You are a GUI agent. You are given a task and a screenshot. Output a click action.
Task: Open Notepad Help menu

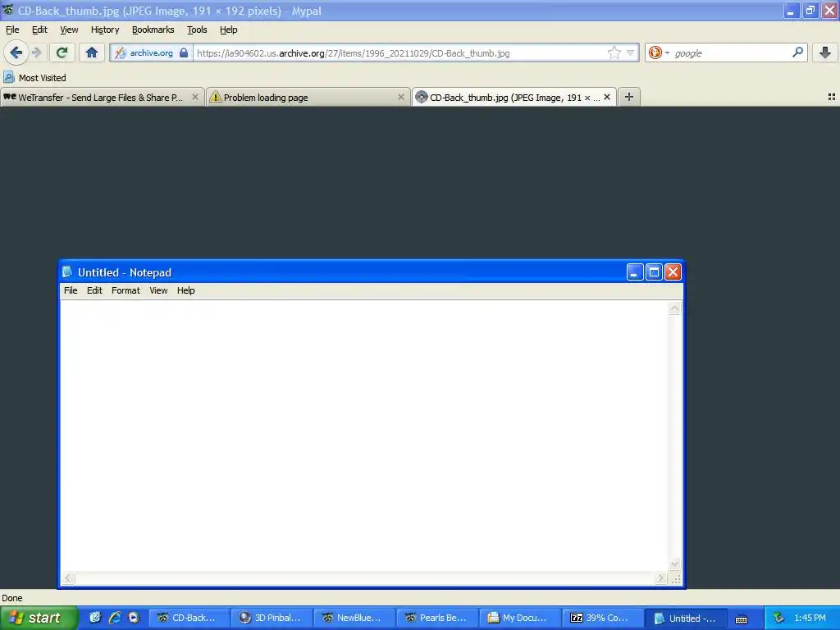pos(186,290)
